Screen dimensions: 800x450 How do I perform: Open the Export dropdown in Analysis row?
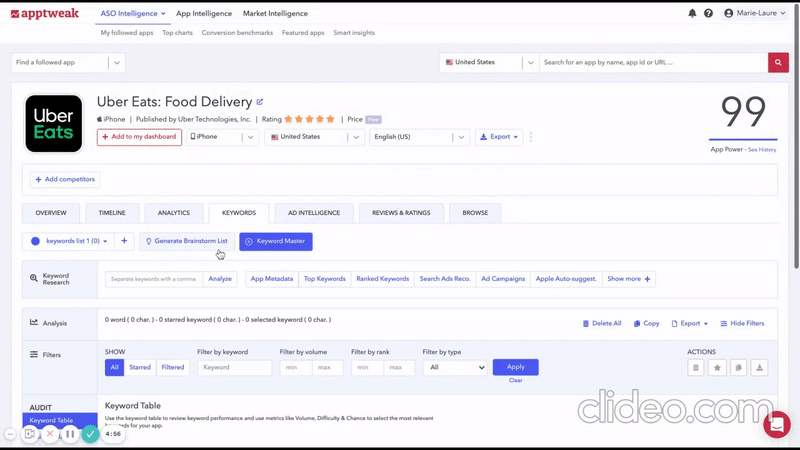[690, 323]
